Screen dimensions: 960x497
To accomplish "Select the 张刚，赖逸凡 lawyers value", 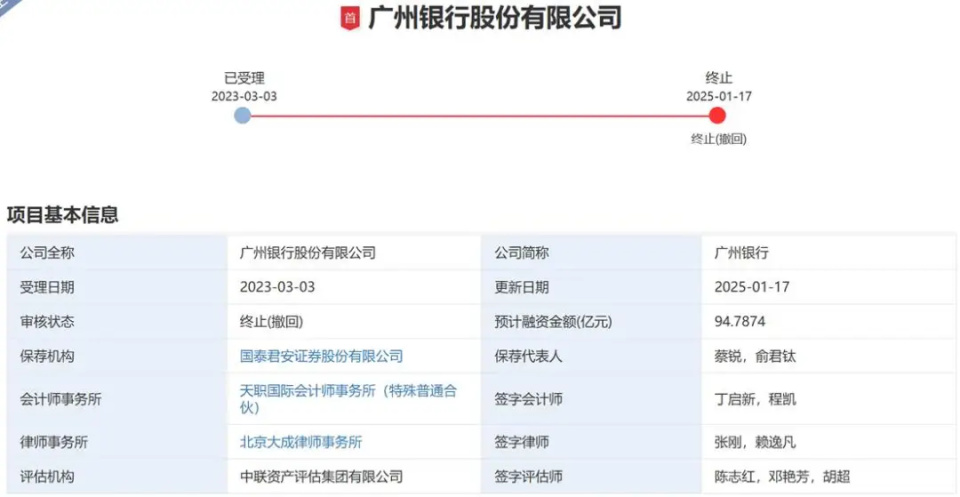I will click(x=755, y=442).
